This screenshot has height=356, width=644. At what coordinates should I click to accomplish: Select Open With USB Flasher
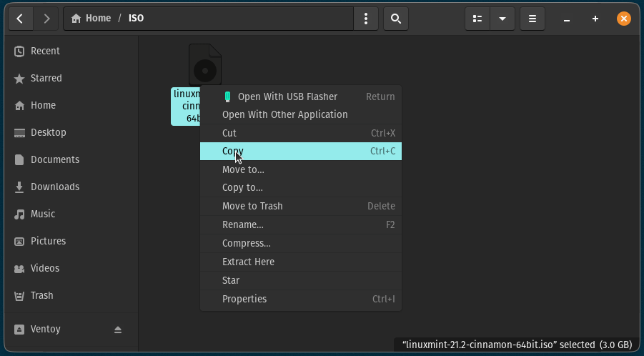[287, 97]
